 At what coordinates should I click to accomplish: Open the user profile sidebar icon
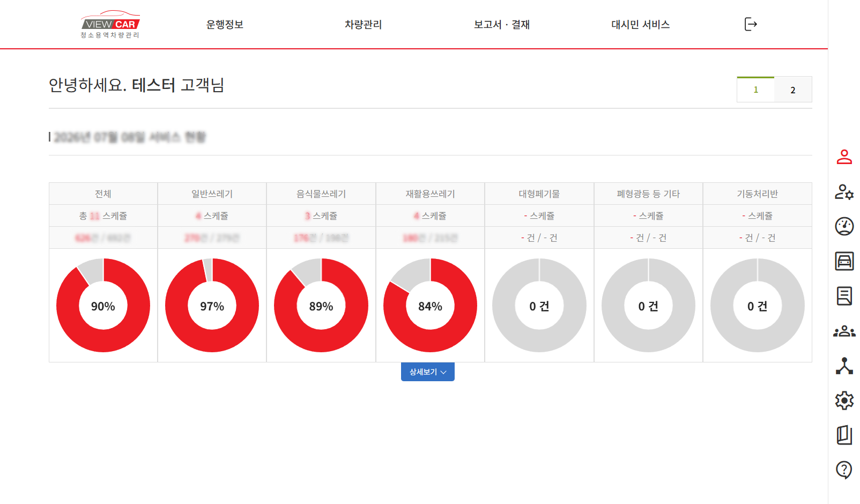tap(844, 157)
